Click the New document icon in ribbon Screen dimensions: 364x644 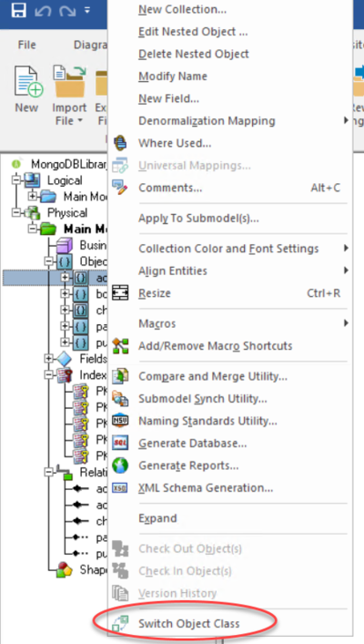(27, 81)
